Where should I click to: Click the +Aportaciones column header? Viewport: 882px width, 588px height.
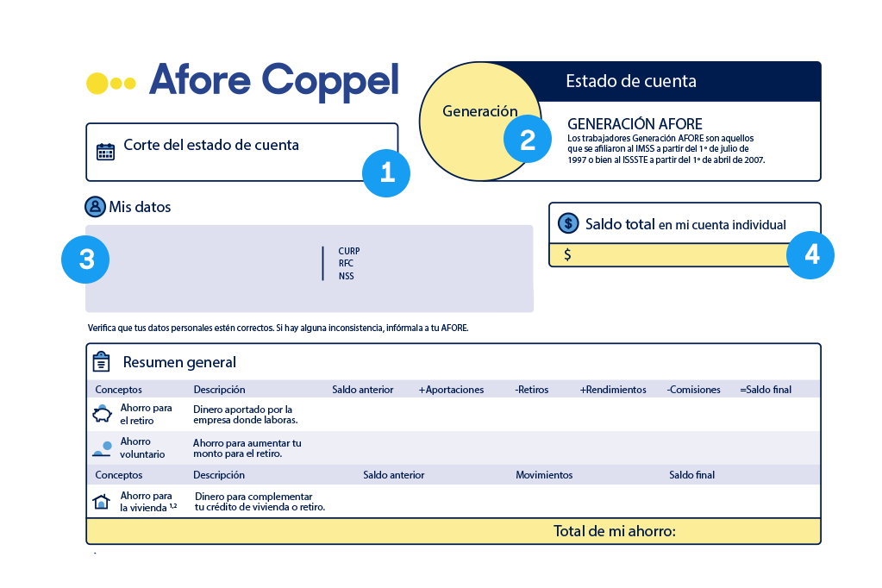click(x=451, y=390)
